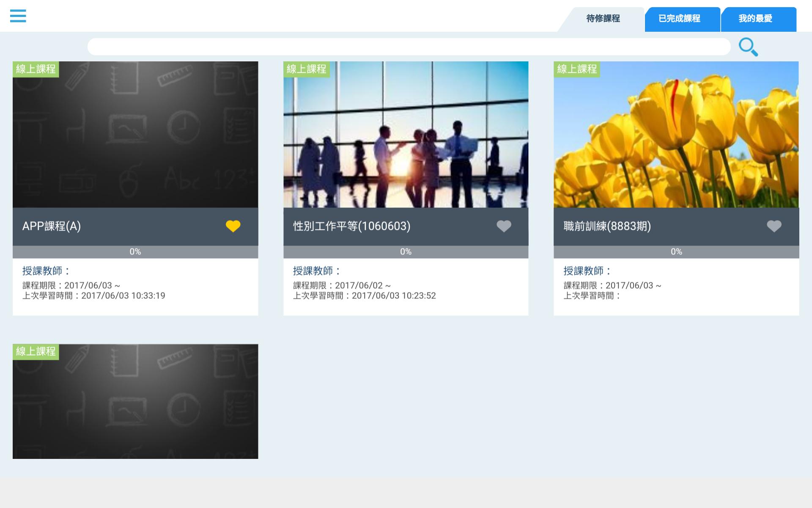Click the 職前訓練(8883期) course title
This screenshot has width=812, height=508.
coord(607,226)
